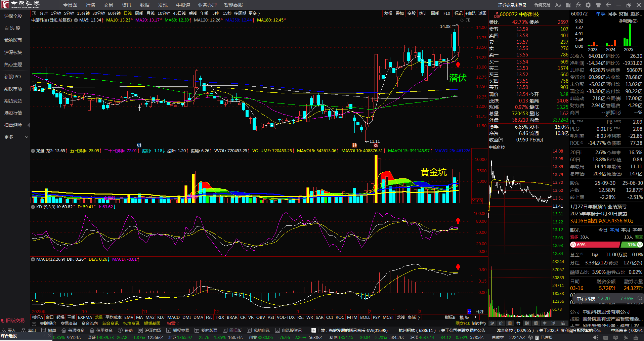Screen dimensions: 644x341
Task: Click the 返回 button
Action: tap(482, 13)
